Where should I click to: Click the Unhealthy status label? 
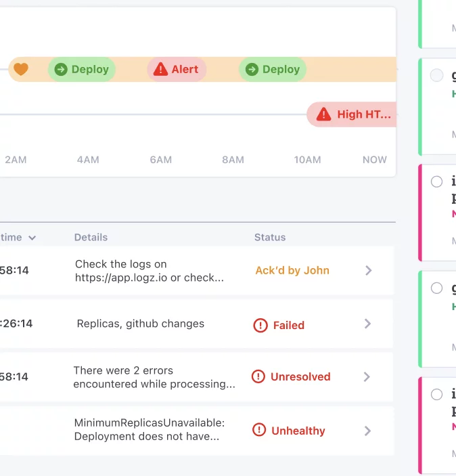pos(298,431)
